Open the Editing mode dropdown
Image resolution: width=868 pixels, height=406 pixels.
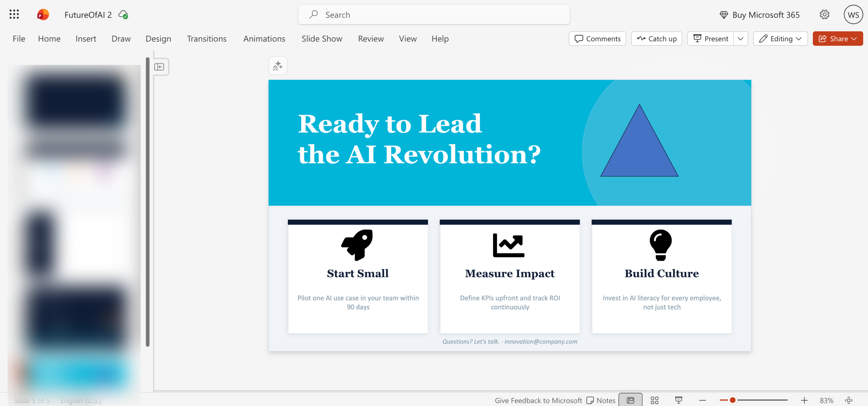[780, 39]
